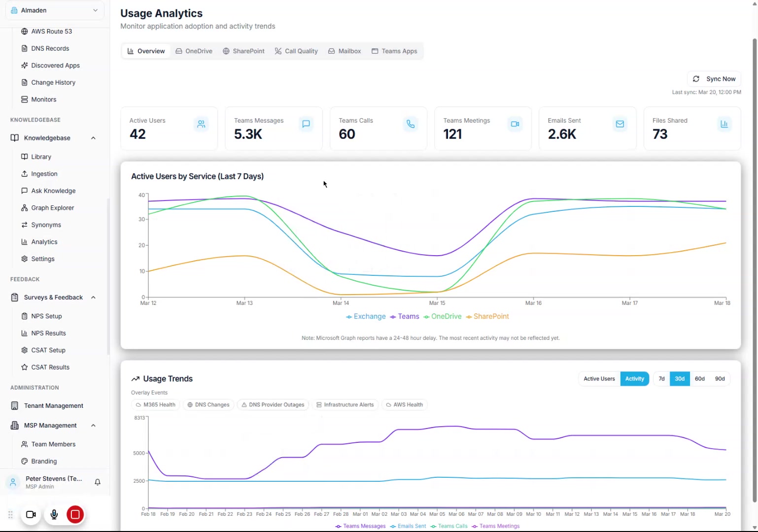The height and width of the screenshot is (532, 758).
Task: Click the Teams Calls phone icon
Action: tap(410, 124)
